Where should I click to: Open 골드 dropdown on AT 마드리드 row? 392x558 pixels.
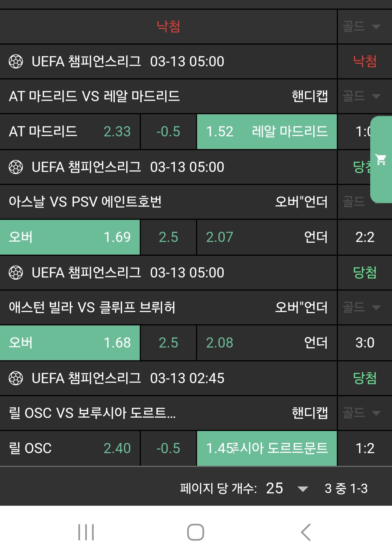coord(362,97)
